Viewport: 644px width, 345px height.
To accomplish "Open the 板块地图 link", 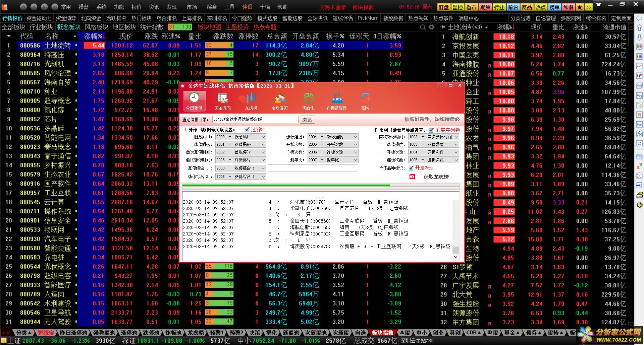I will [x=210, y=27].
